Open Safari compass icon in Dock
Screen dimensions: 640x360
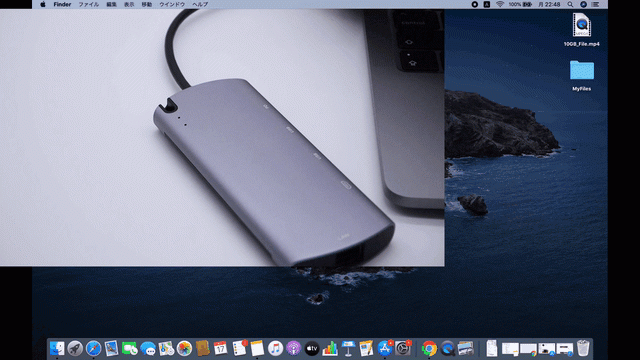tap(93, 349)
